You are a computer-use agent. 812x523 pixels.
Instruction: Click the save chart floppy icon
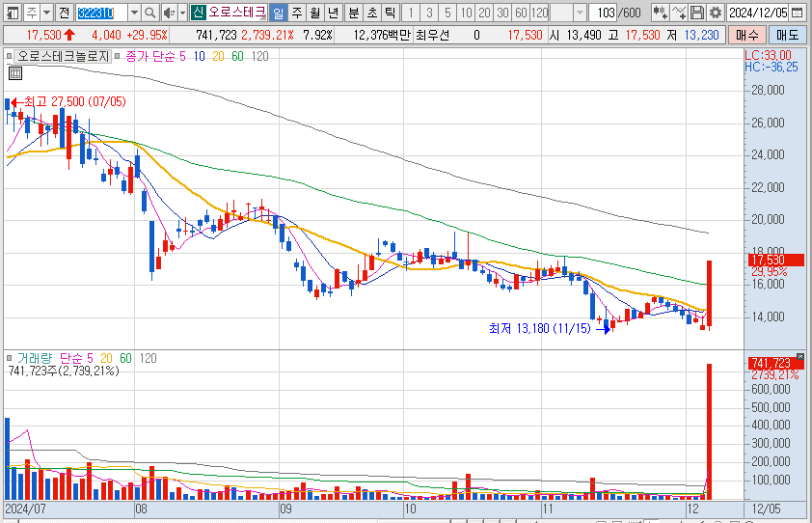697,13
